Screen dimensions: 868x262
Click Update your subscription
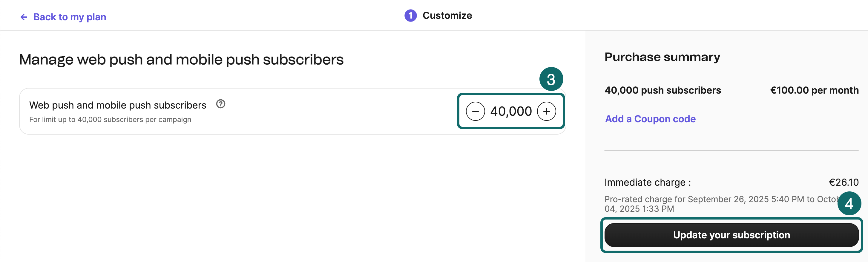pos(731,235)
